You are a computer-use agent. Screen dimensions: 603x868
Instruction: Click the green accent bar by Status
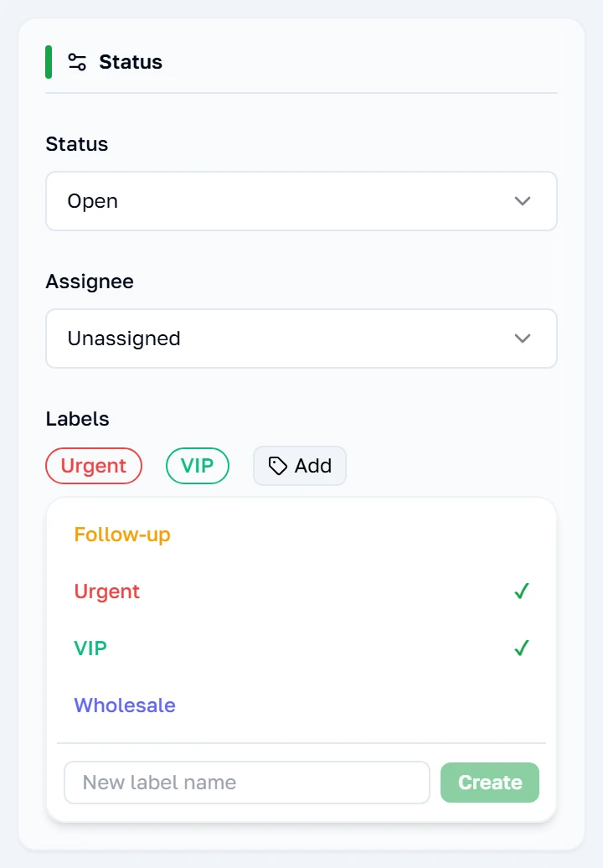click(x=49, y=62)
